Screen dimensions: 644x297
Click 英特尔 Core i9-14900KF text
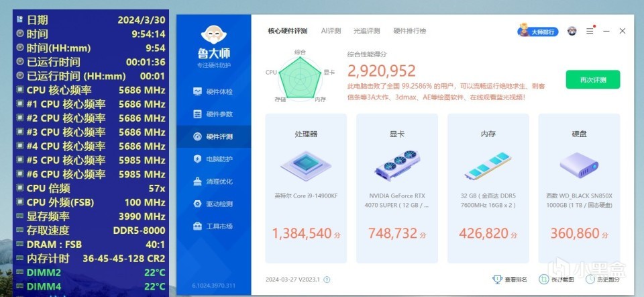[x=306, y=196]
